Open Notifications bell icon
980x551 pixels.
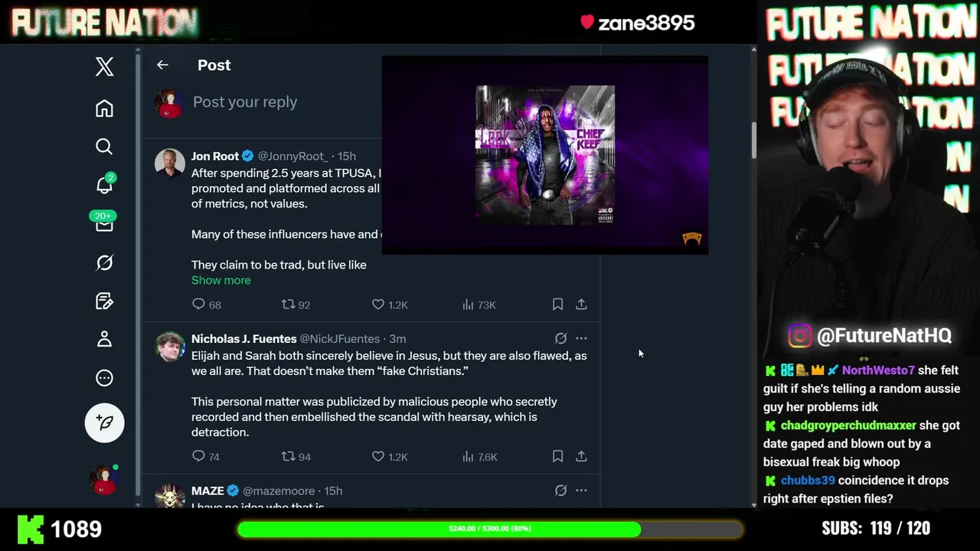point(105,184)
